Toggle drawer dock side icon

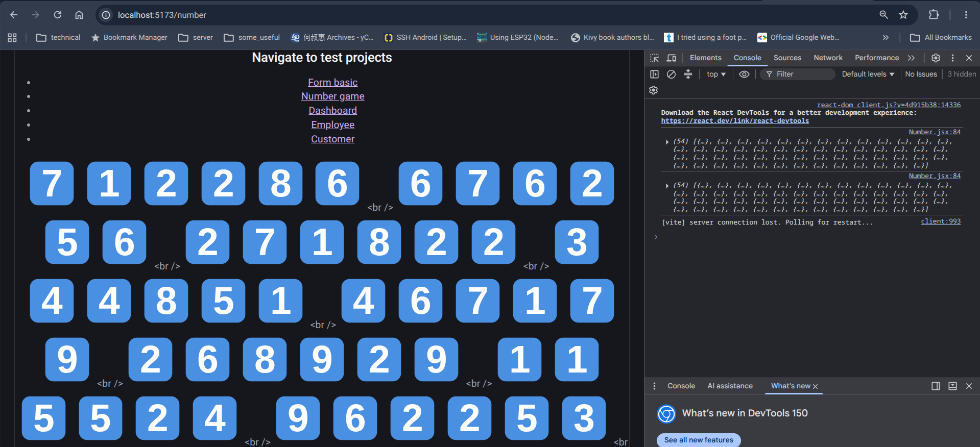pos(936,386)
